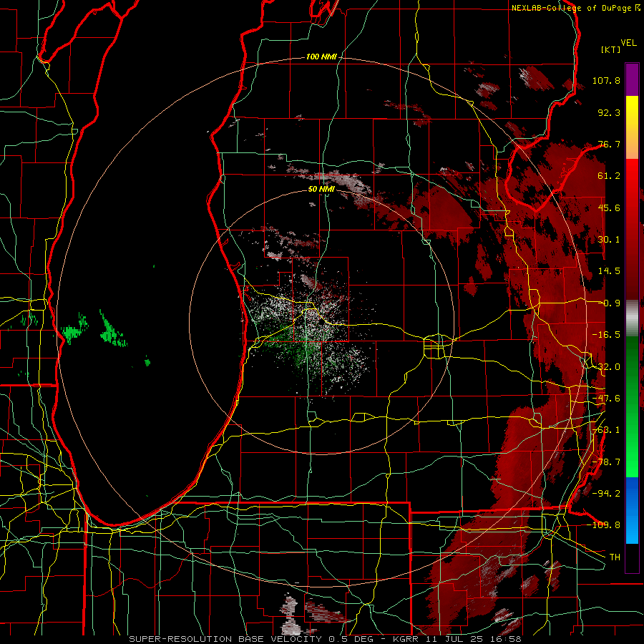The image size is (644, 644).
Task: Pick the gray-white segment near zero velocity
Action: point(632,318)
